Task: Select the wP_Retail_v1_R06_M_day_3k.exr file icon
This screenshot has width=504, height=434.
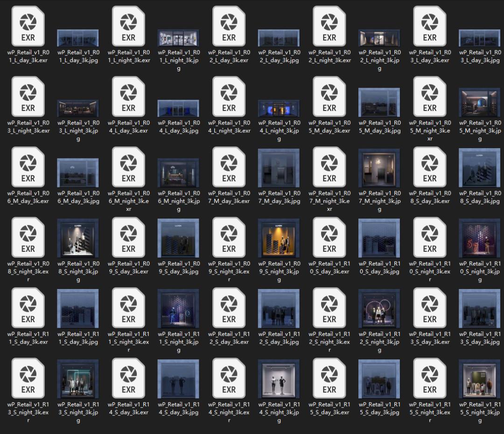Action: click(28, 167)
